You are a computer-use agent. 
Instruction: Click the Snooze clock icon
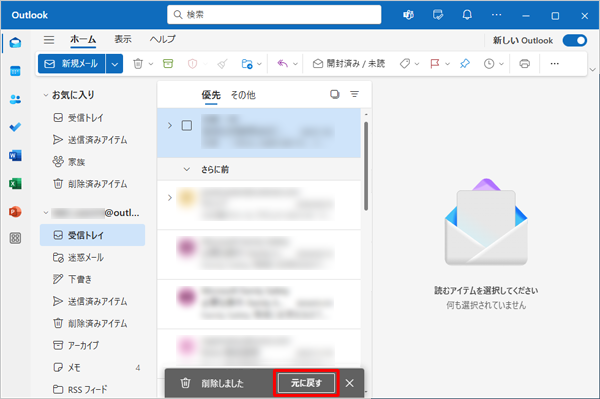[x=489, y=64]
